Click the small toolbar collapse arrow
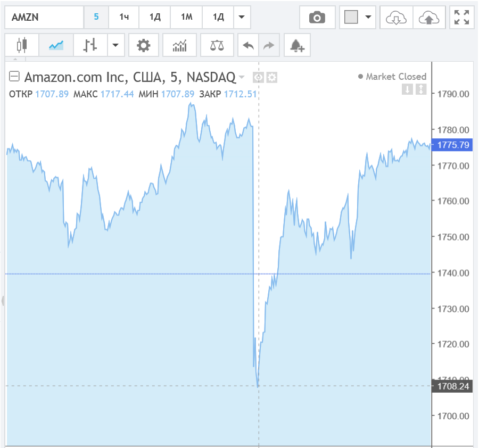 click(x=15, y=59)
